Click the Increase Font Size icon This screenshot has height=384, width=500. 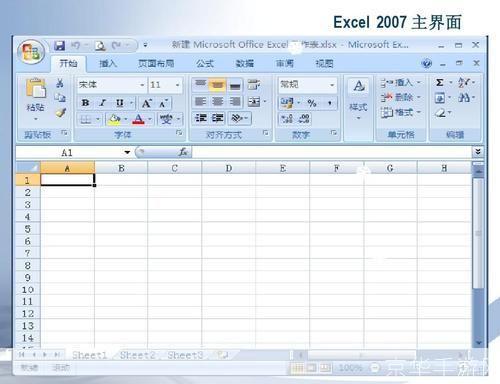[146, 103]
